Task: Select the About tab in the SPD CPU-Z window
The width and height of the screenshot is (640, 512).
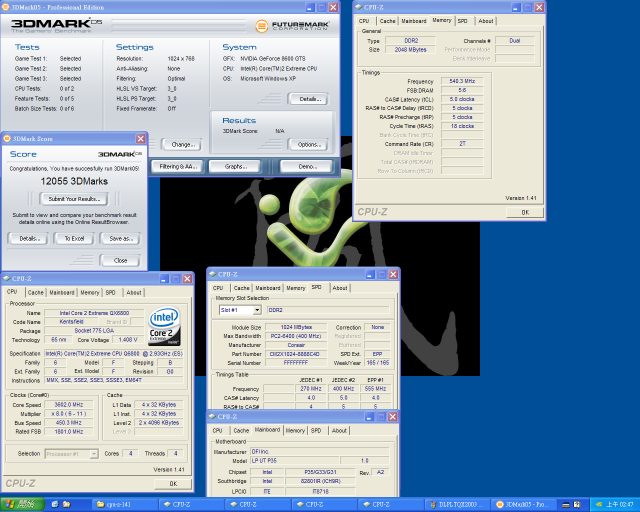Action: click(x=340, y=288)
